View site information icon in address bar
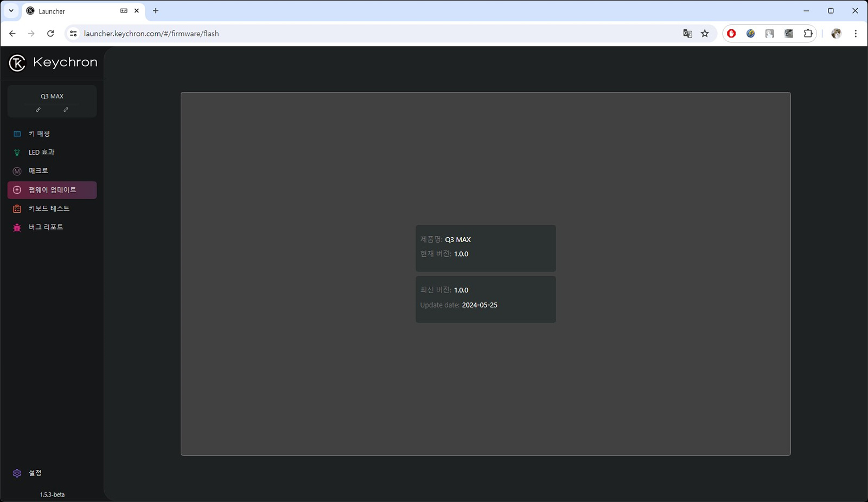Image resolution: width=868 pixels, height=502 pixels. [73, 34]
